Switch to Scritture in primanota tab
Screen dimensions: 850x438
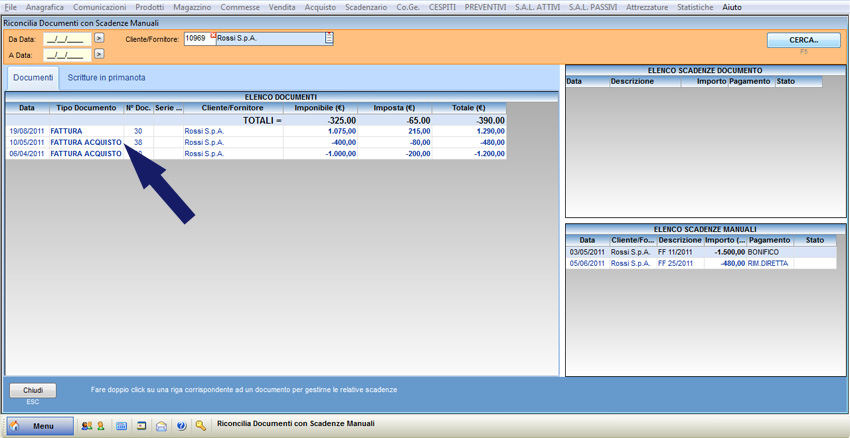point(106,78)
